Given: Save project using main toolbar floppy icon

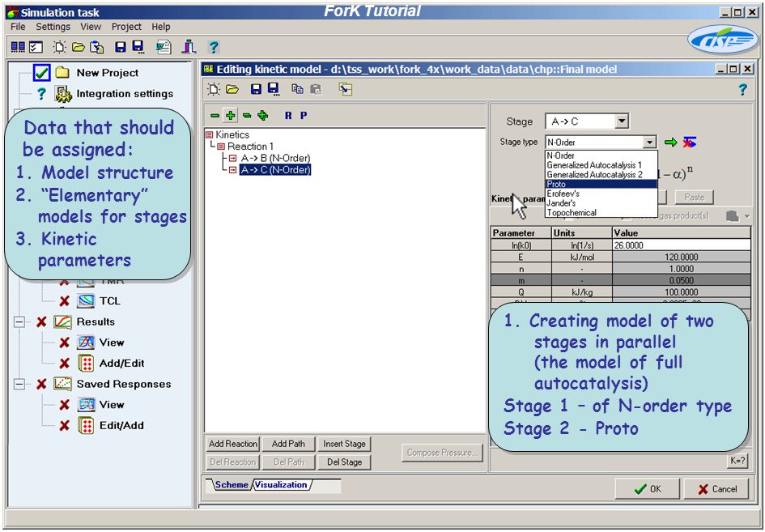Looking at the screenshot, I should point(120,47).
